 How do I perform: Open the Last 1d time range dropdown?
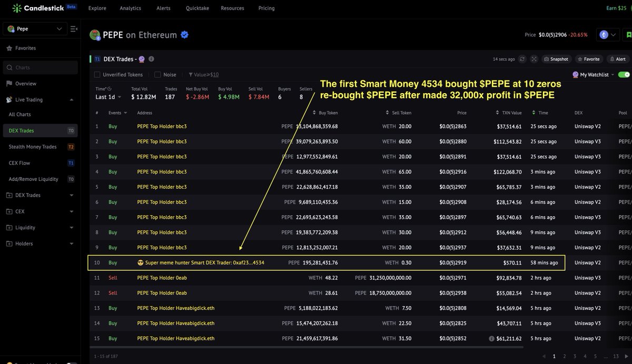pyautogui.click(x=108, y=97)
